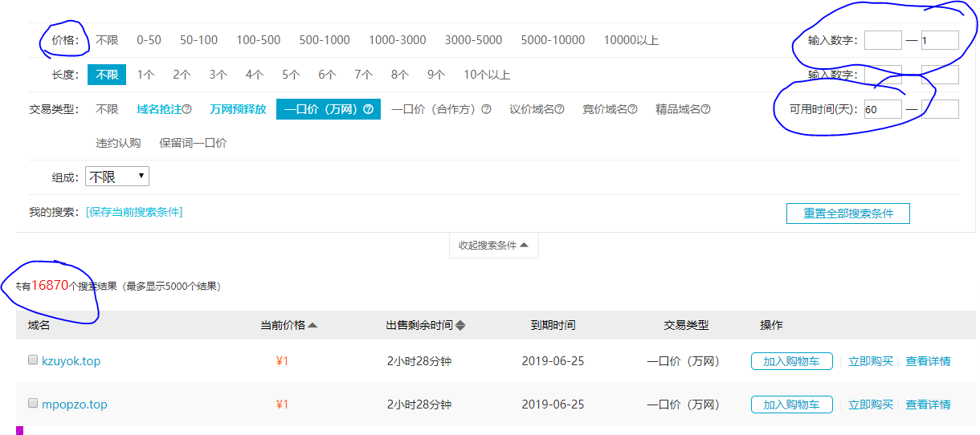Choose length filter 3个
Viewport: 980px width, 435px height.
click(x=218, y=75)
